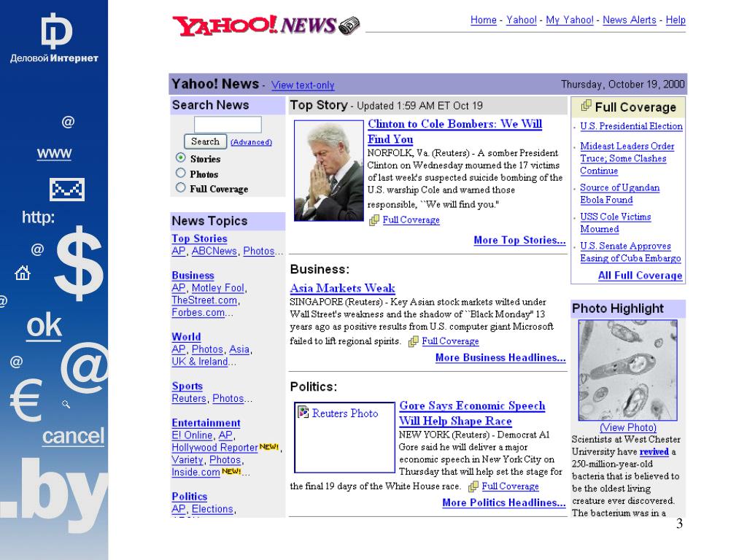Click the View Photo link
The width and height of the screenshot is (747, 560).
pos(628,427)
